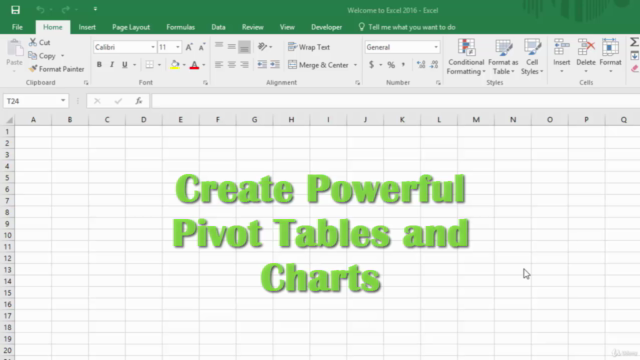The image size is (640, 360).
Task: Toggle Bold formatting
Action: pyautogui.click(x=99, y=64)
